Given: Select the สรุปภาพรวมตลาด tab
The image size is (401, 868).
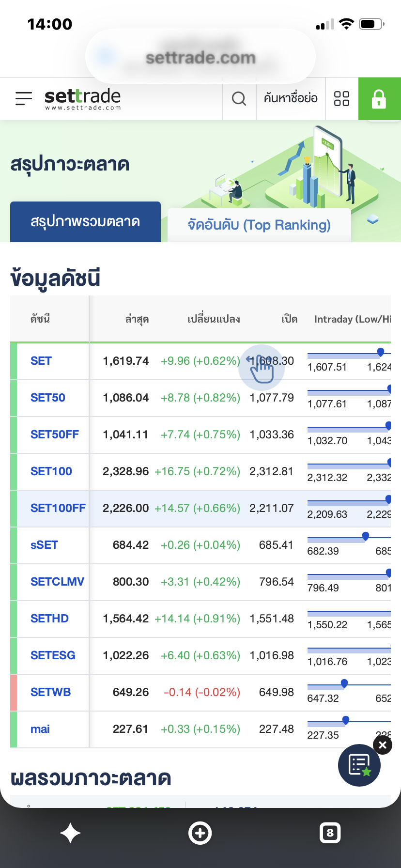Looking at the screenshot, I should 85,222.
